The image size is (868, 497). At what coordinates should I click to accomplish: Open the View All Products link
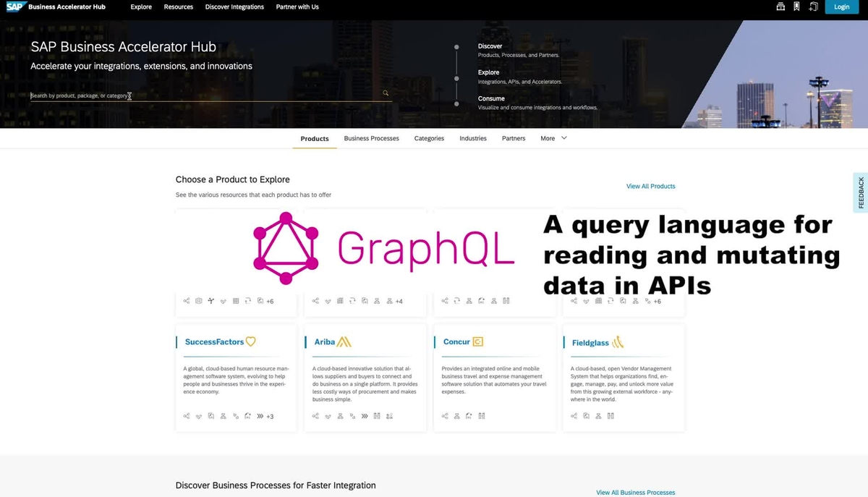pyautogui.click(x=650, y=186)
